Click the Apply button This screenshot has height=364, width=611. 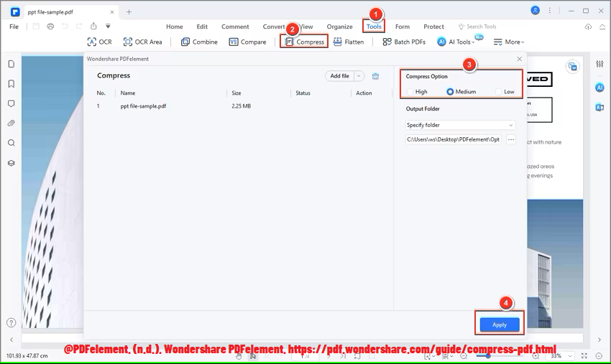500,325
